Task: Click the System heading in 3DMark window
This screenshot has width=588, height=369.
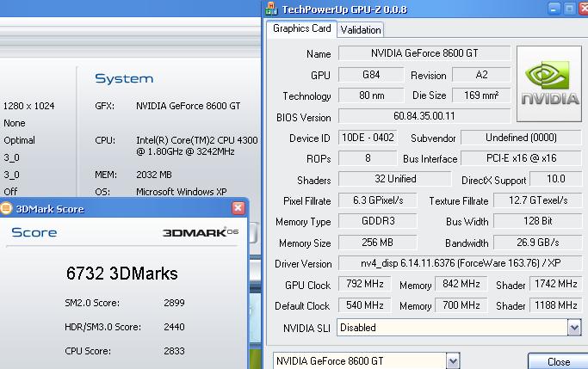Action: pos(124,78)
